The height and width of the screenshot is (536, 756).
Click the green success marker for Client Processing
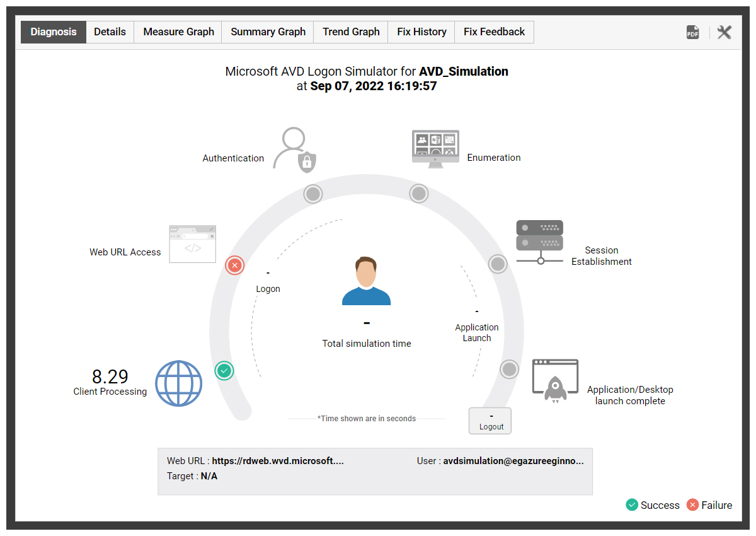[224, 370]
